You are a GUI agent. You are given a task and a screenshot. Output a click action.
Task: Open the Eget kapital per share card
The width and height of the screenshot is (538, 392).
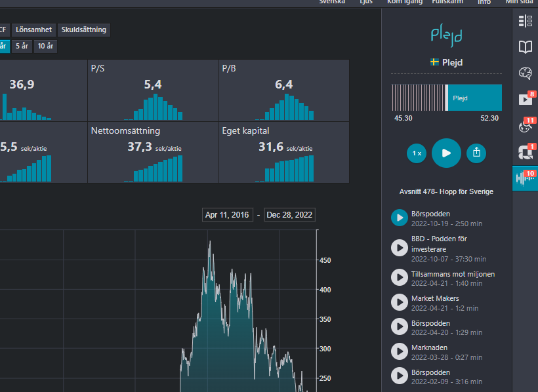283,153
